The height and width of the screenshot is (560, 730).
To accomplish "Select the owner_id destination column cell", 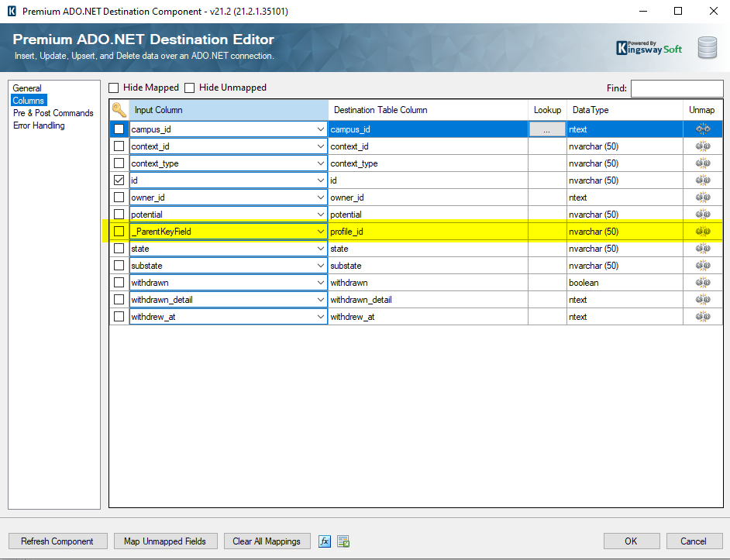I will (428, 198).
